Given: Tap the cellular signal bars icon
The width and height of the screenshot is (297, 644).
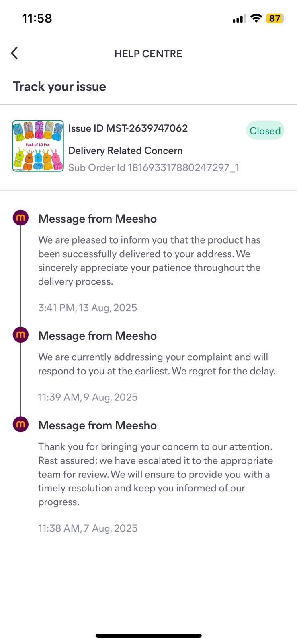Looking at the screenshot, I should point(239,19).
